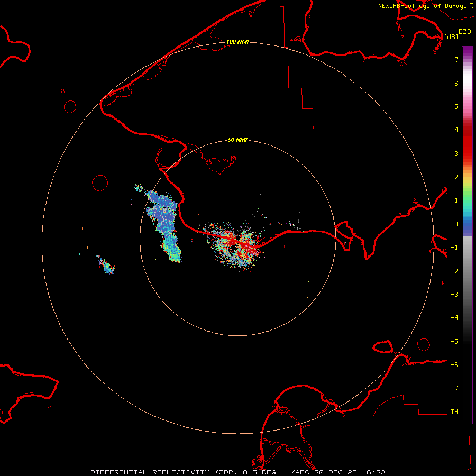This screenshot has width=476, height=476.
Task: Click the -1 dB tick label
Action: (x=454, y=248)
